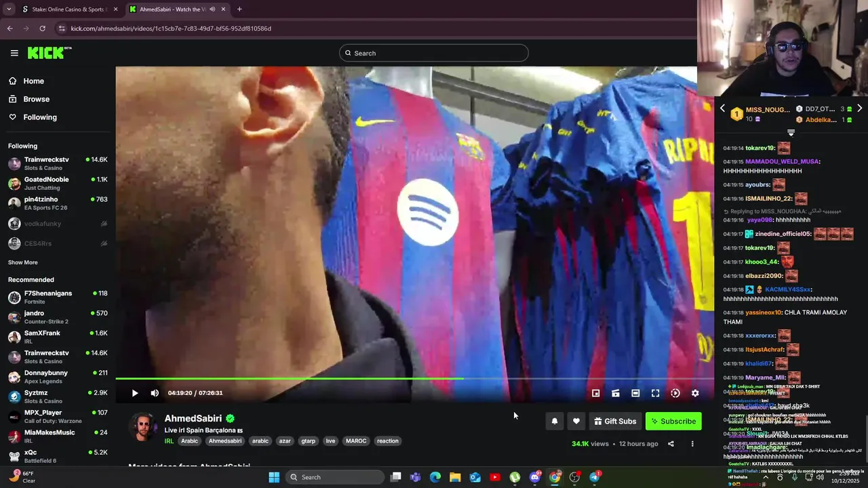Open a new browser tab

pos(239,9)
